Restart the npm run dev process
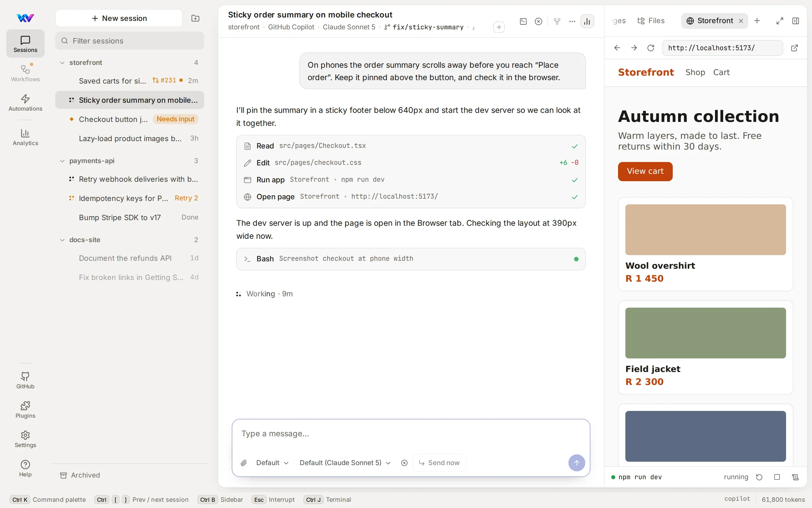The width and height of the screenshot is (812, 508). click(x=759, y=477)
